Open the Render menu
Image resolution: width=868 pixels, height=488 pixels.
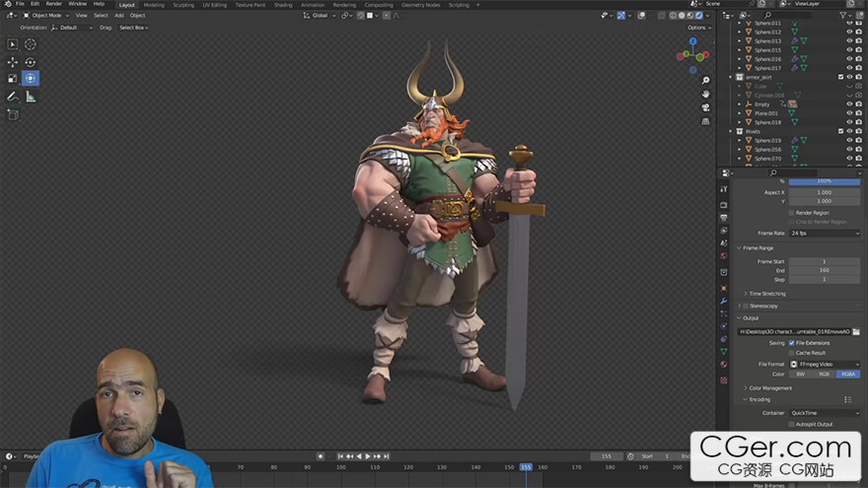53,4
